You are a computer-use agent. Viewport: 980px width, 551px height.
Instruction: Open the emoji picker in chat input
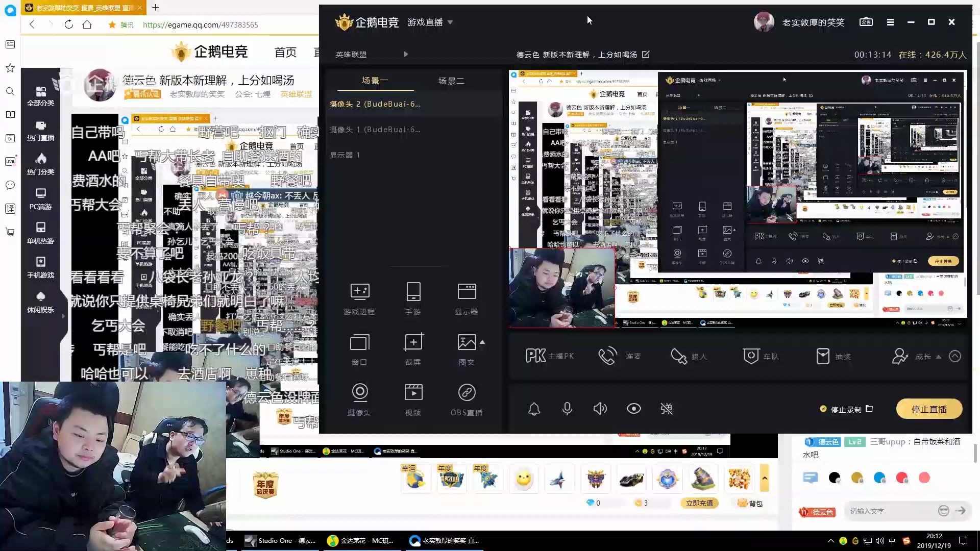[943, 511]
